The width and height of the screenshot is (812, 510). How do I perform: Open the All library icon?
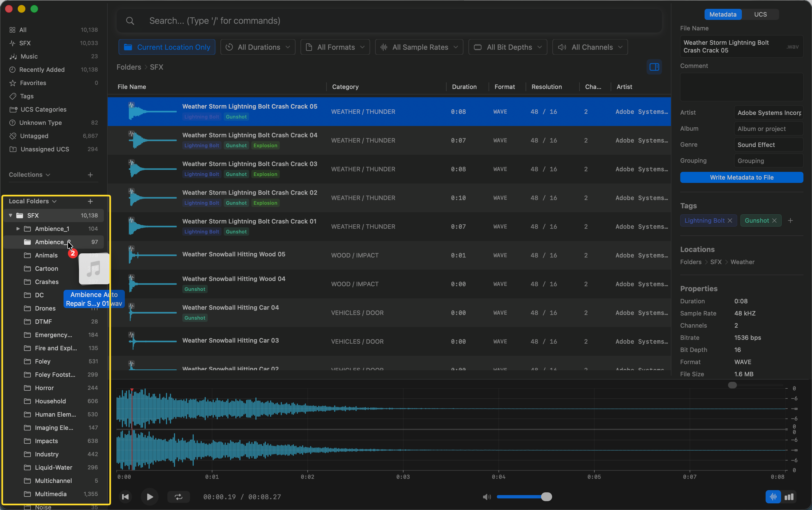[x=12, y=30]
